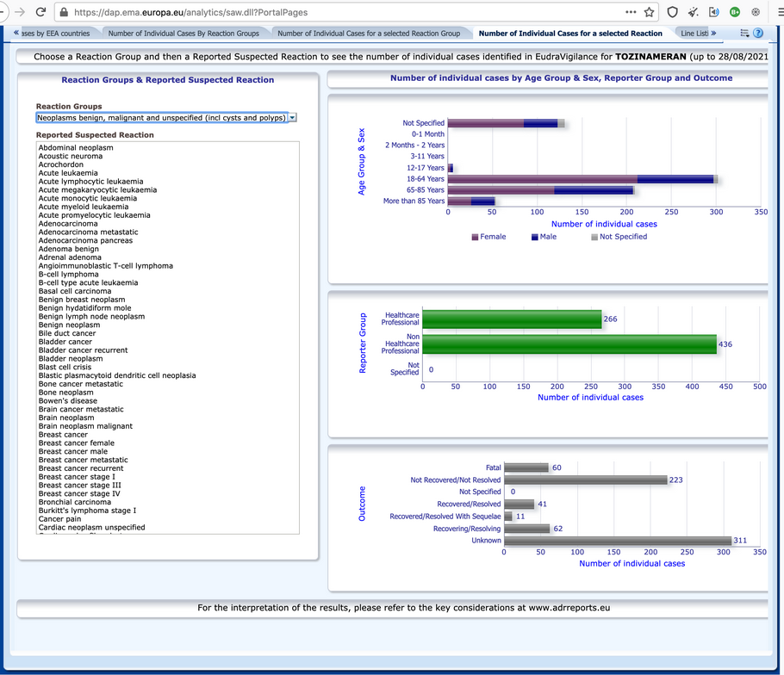Screen dimensions: 784x675
Task: Select Acute myeloid leukaemia
Action: click(84, 207)
